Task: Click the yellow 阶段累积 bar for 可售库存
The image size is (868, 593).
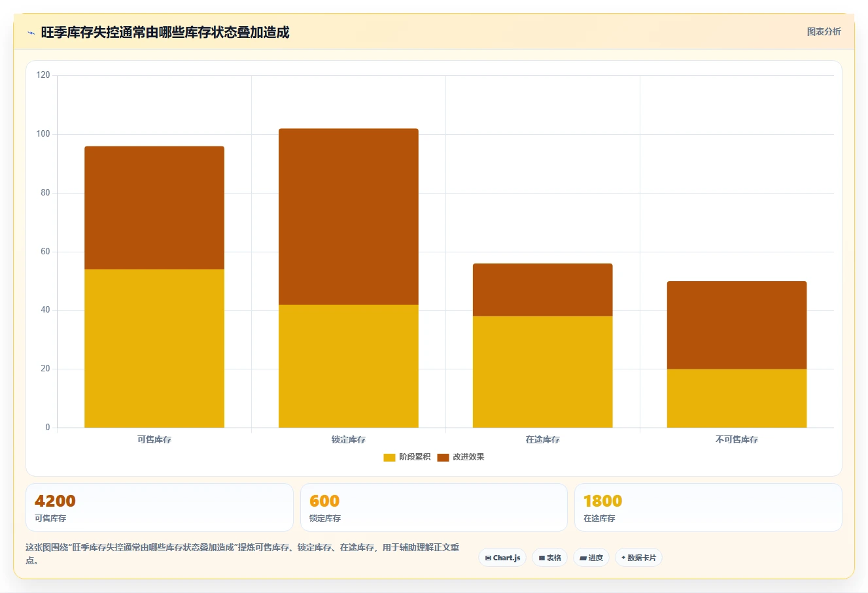Action: (154, 348)
